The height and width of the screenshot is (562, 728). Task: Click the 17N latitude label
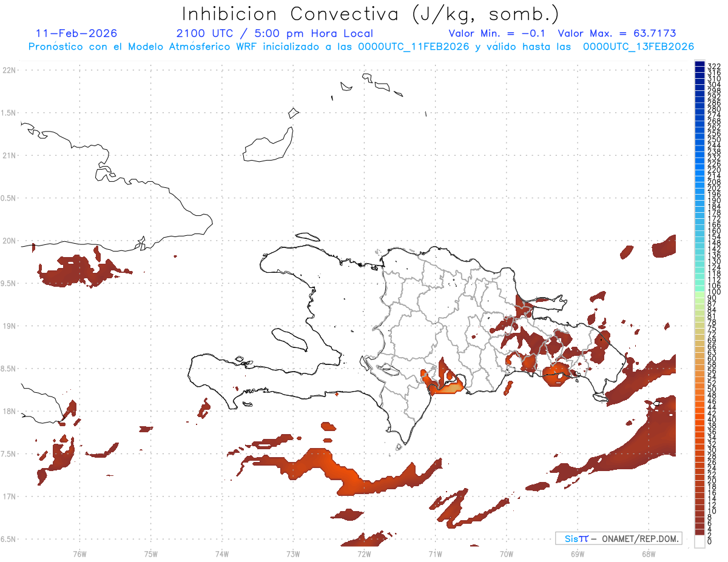(9, 497)
